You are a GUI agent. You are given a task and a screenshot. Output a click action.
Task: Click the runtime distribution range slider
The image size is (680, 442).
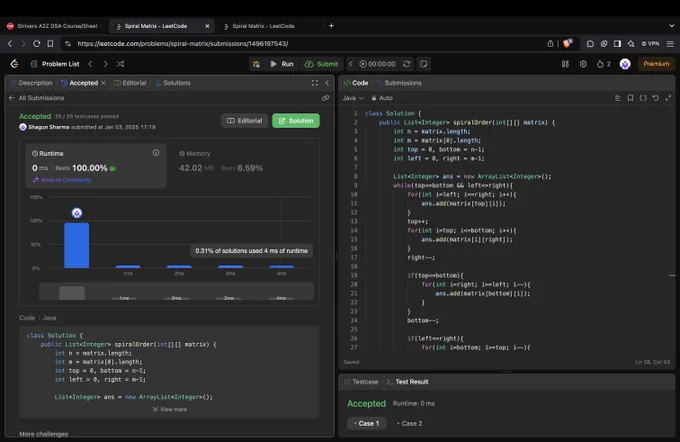(x=176, y=291)
